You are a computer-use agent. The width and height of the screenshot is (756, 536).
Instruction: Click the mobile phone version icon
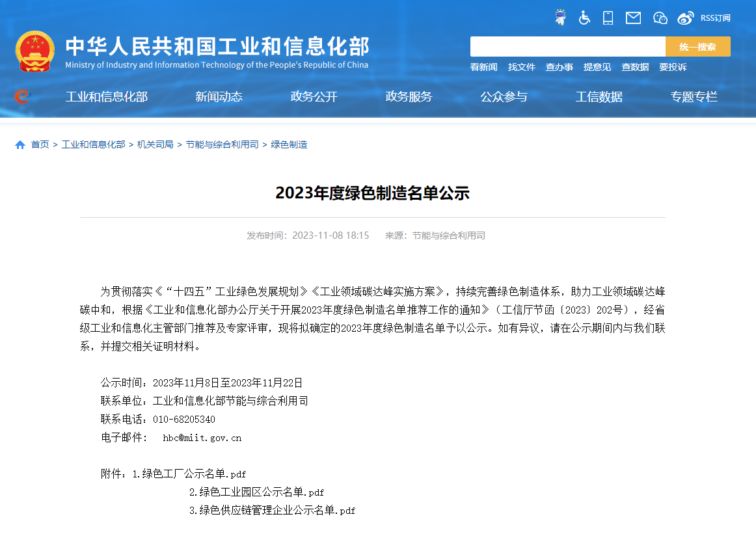coord(608,18)
